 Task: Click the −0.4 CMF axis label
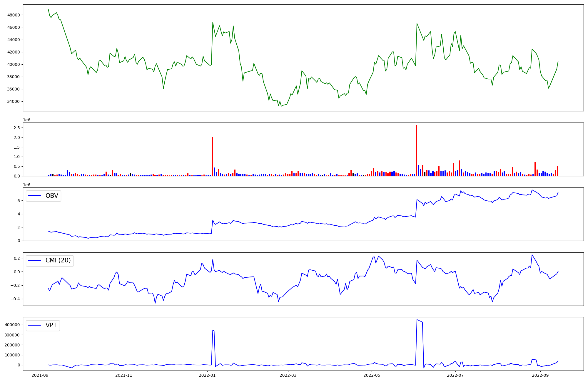click(14, 299)
